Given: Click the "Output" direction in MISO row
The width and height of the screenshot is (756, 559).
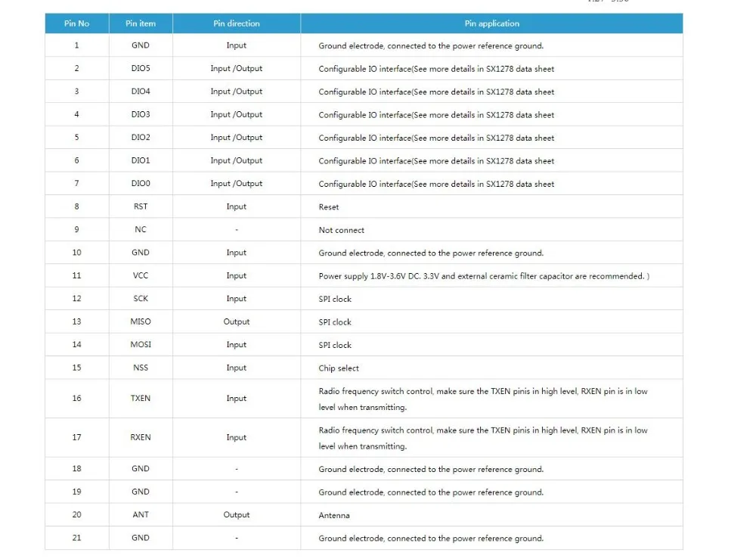Looking at the screenshot, I should point(236,321).
